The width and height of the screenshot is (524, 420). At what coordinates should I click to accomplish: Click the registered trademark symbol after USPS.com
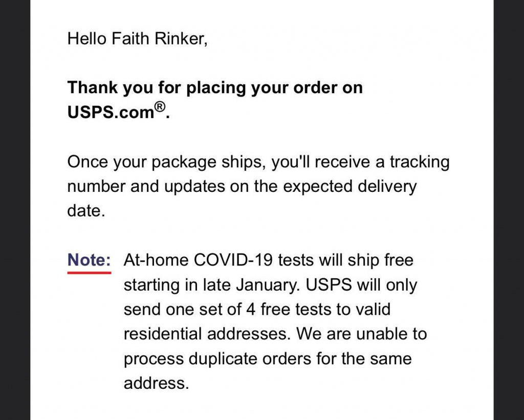(160, 107)
